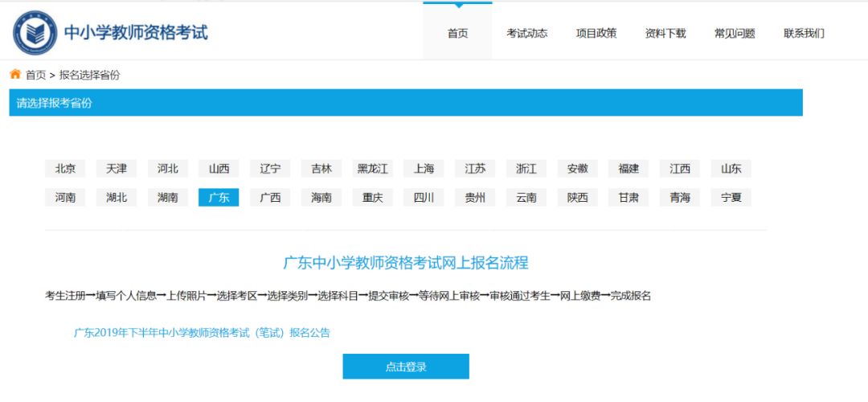This screenshot has height=402, width=868.
Task: Select 北京 province
Action: click(x=65, y=169)
